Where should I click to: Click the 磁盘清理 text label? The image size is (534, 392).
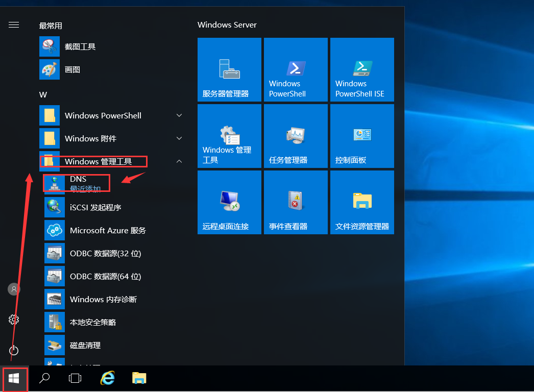(85, 346)
